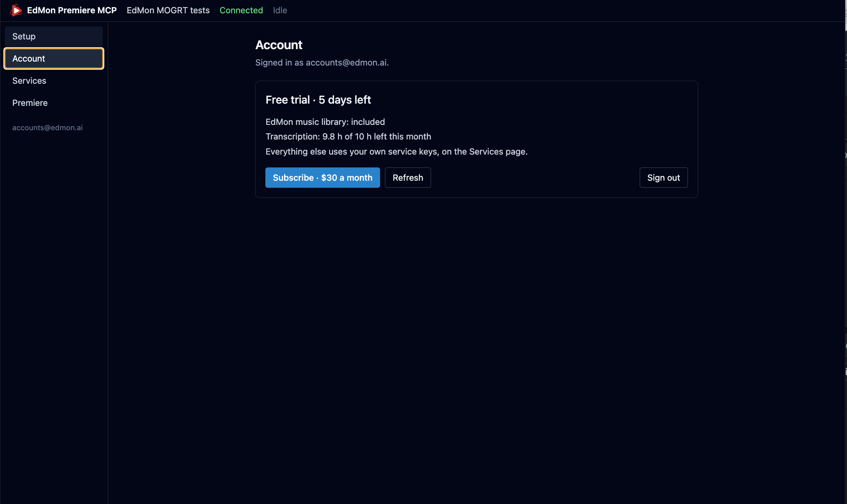Refresh the account status
This screenshot has width=847, height=504.
click(408, 178)
